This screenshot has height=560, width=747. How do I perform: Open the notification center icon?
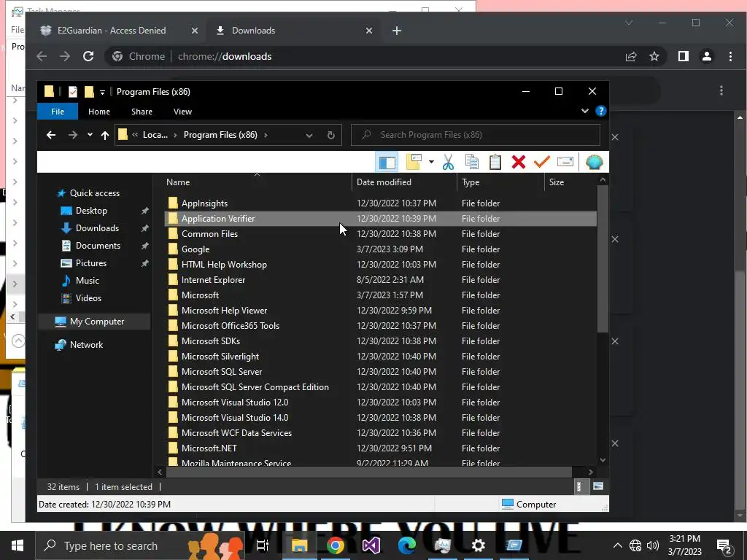pyautogui.click(x=724, y=545)
